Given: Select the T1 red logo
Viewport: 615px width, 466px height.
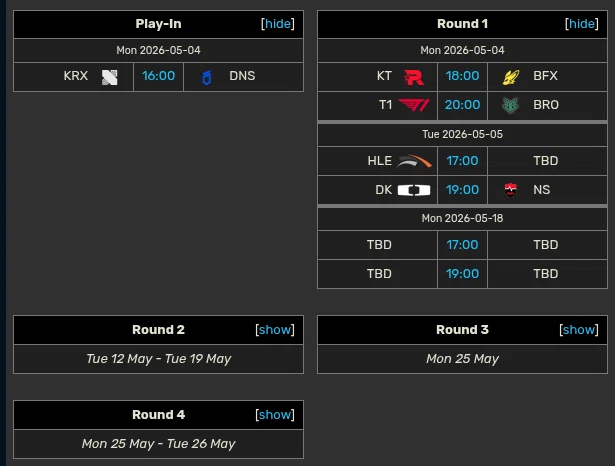Looking at the screenshot, I should point(413,105).
